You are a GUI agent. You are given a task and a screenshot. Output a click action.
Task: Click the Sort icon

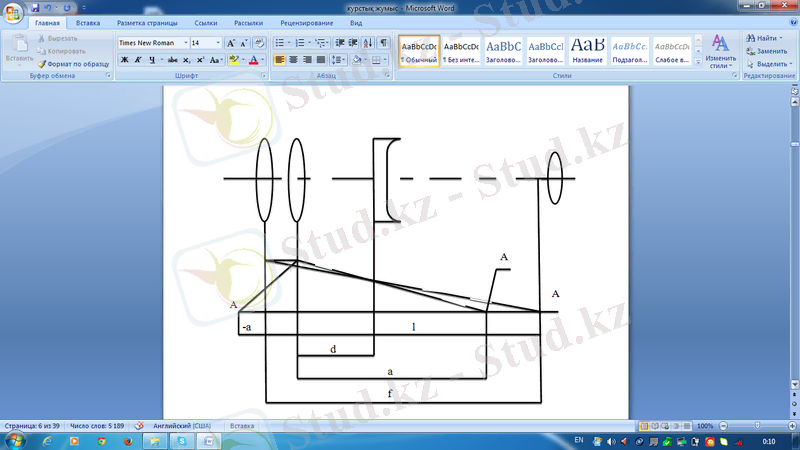[368, 43]
